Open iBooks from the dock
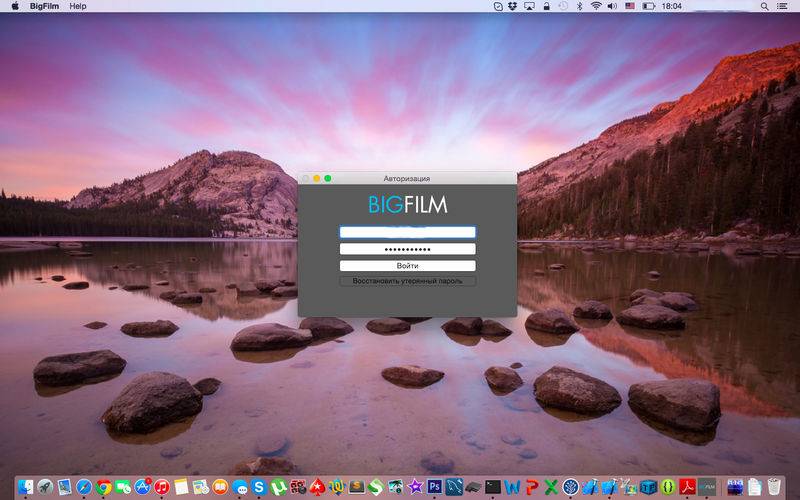800x500 pixels. [x=220, y=487]
